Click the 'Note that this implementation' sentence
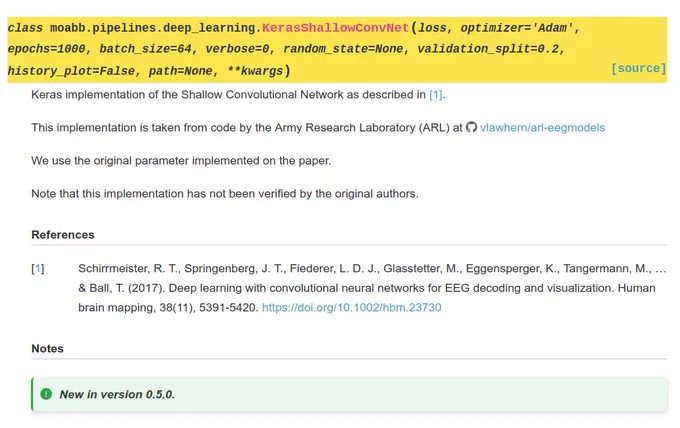The height and width of the screenshot is (428, 680). [x=225, y=193]
